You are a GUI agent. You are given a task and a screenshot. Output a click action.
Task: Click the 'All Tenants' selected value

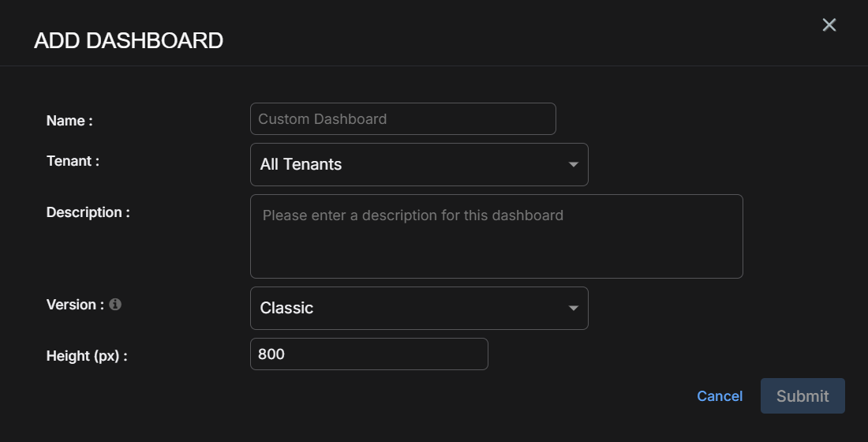point(301,164)
